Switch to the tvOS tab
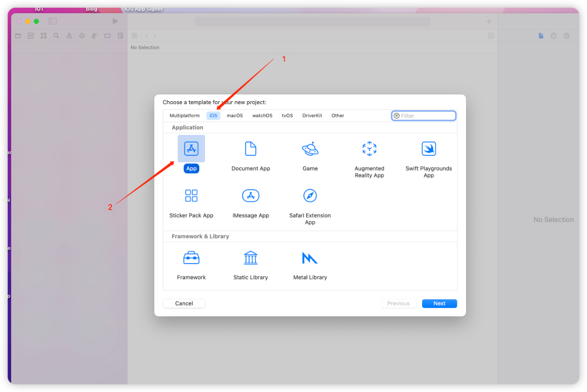587x392 pixels. point(287,116)
